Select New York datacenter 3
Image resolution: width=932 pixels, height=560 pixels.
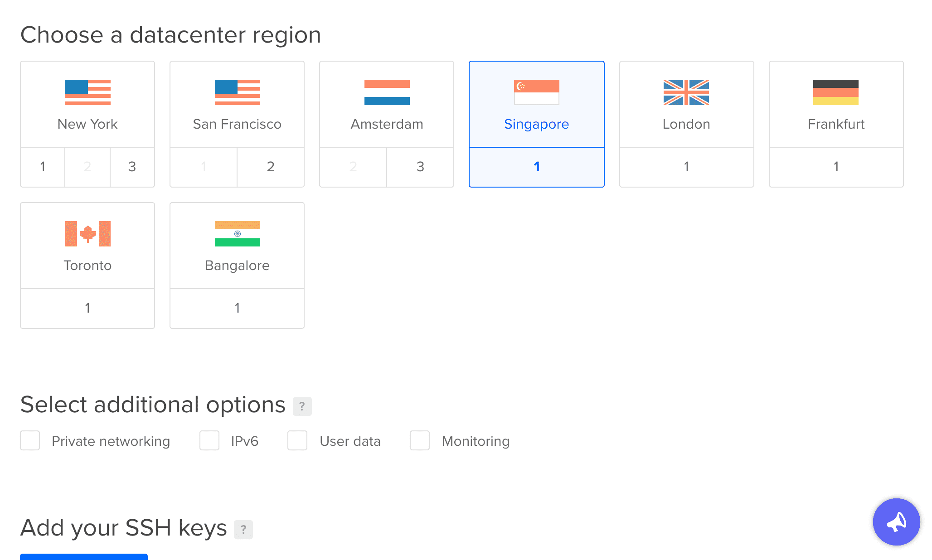(x=132, y=167)
